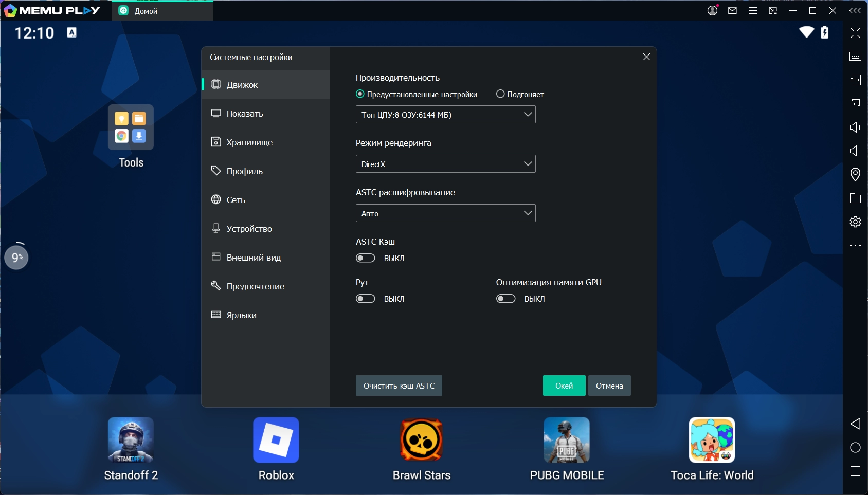868x495 pixels.
Task: Open the Ярлыки settings section
Action: (x=266, y=315)
